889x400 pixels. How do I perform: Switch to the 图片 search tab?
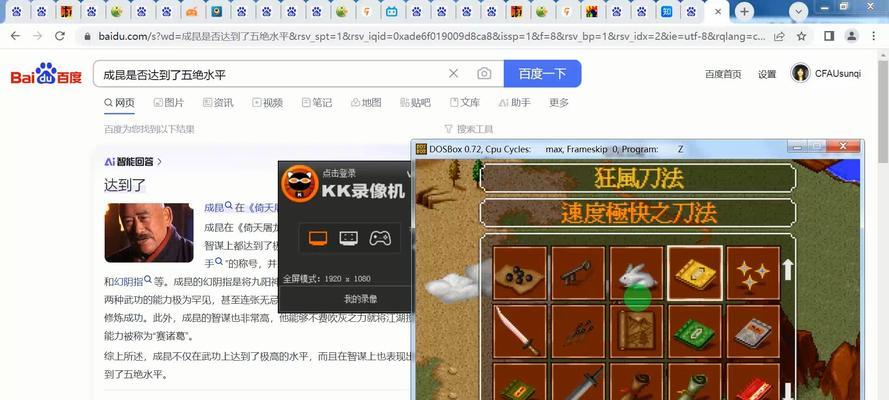point(169,103)
